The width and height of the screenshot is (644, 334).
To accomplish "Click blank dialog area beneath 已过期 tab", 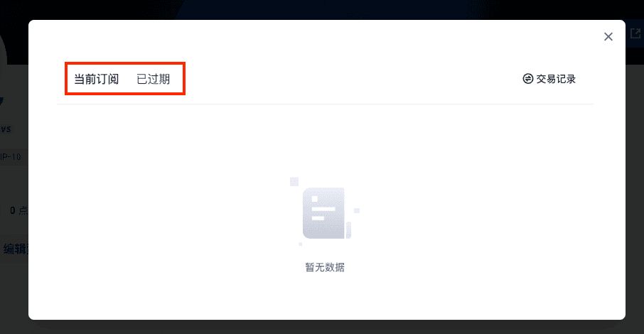I will (x=154, y=136).
